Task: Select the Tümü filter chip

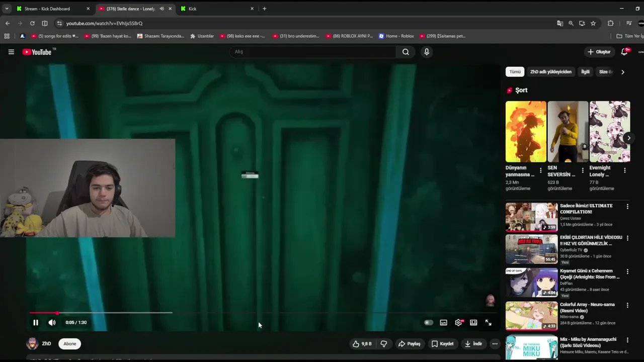Action: (515, 72)
